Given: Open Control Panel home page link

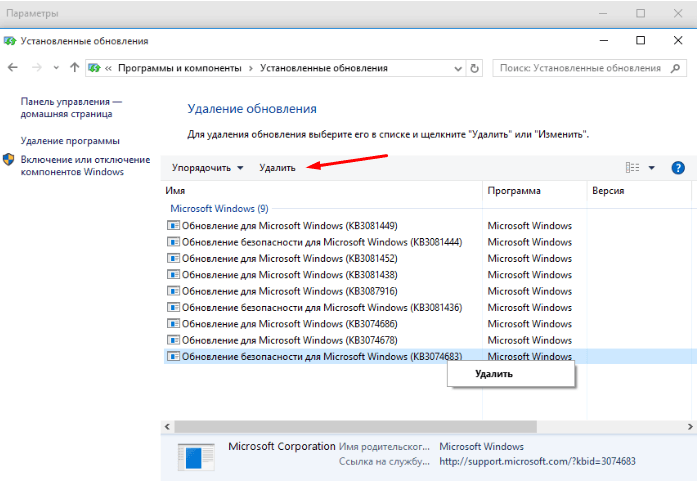Looking at the screenshot, I should tap(71, 108).
